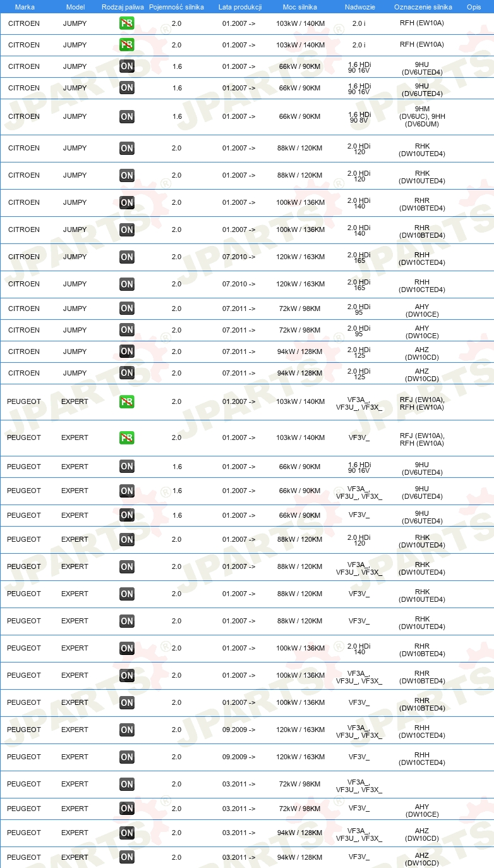Select 'VF3A_, VF3U_, VF3X_' in Peugeot 72kW row
Screen dimensions: 494x868
coord(359,786)
